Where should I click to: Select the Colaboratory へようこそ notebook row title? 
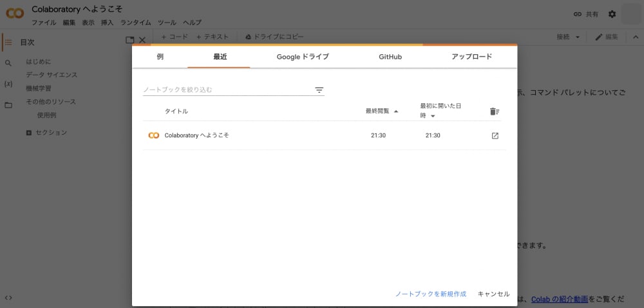coord(196,135)
